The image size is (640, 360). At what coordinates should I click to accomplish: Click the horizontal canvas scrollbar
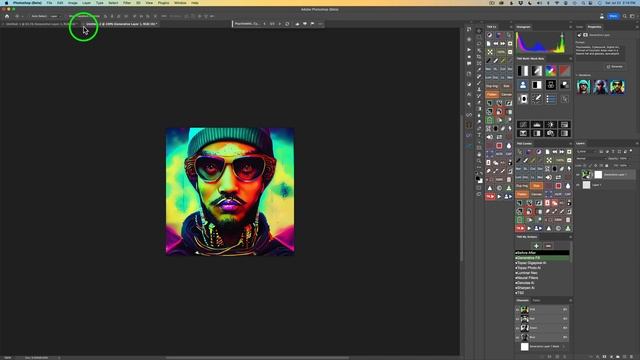(257, 358)
